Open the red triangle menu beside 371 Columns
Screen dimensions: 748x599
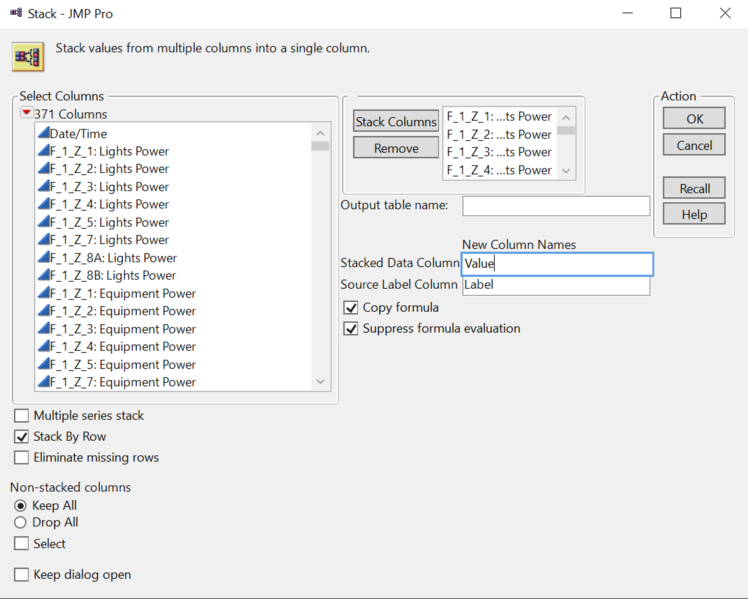(x=26, y=113)
